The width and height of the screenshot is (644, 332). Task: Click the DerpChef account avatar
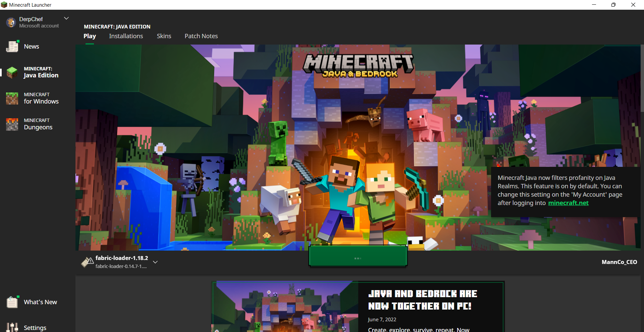click(x=11, y=22)
